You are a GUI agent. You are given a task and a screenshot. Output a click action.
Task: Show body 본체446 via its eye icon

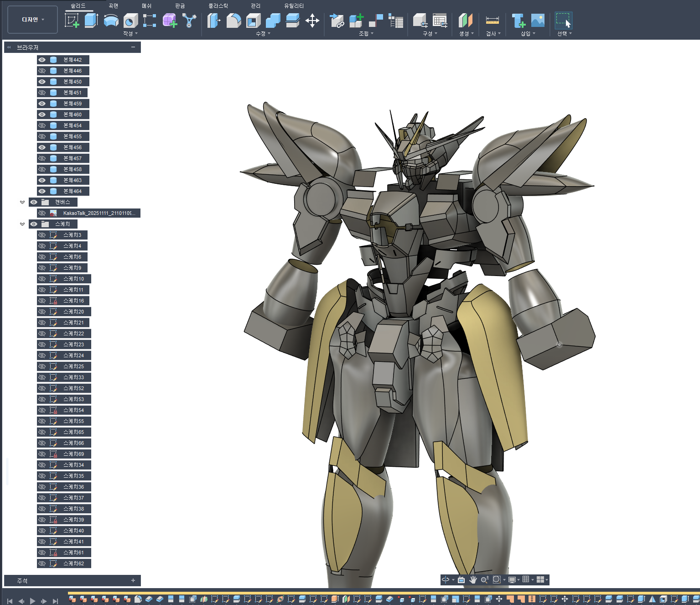(x=42, y=71)
